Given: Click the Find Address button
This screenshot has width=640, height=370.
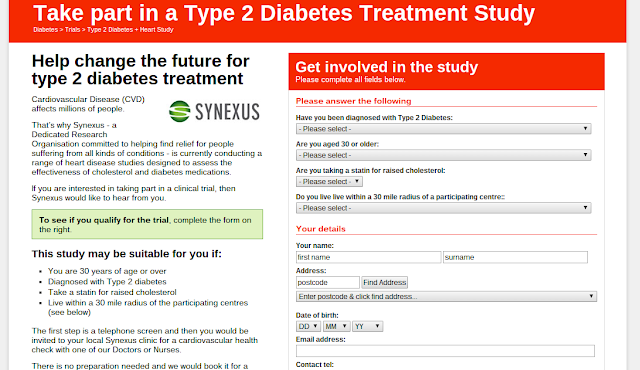Looking at the screenshot, I should [x=384, y=282].
